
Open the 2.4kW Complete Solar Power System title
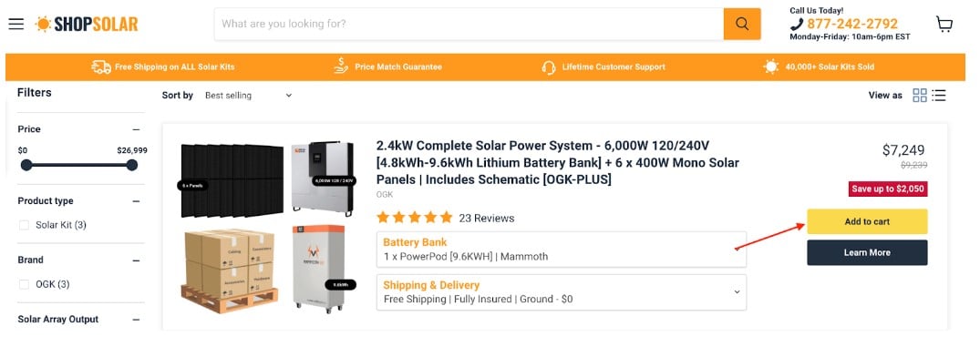[558, 163]
